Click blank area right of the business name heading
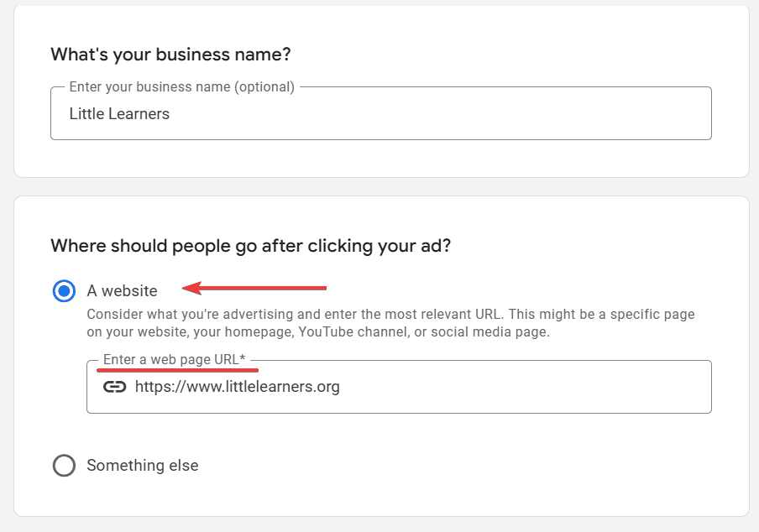This screenshot has height=532, width=759. pyautogui.click(x=504, y=55)
